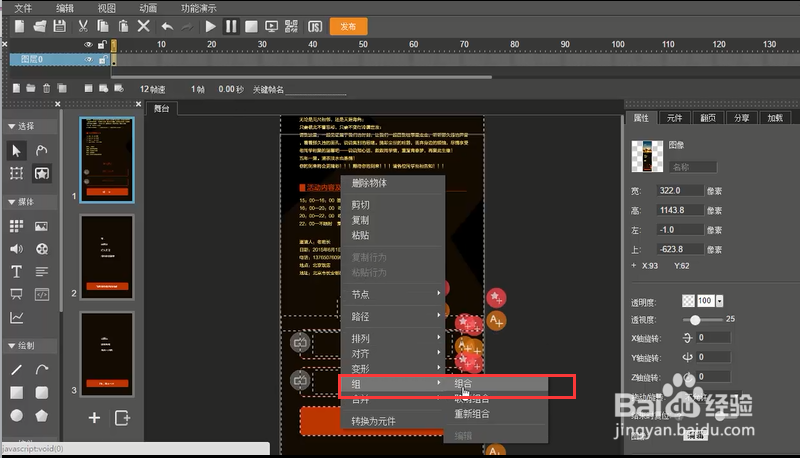Screen dimensions: 800x458
Task: Collapse the 选择 tool section
Action: click(x=11, y=126)
